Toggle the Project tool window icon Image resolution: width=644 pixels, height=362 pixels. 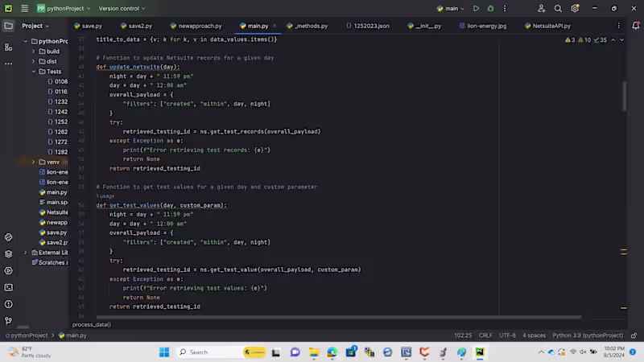8,26
